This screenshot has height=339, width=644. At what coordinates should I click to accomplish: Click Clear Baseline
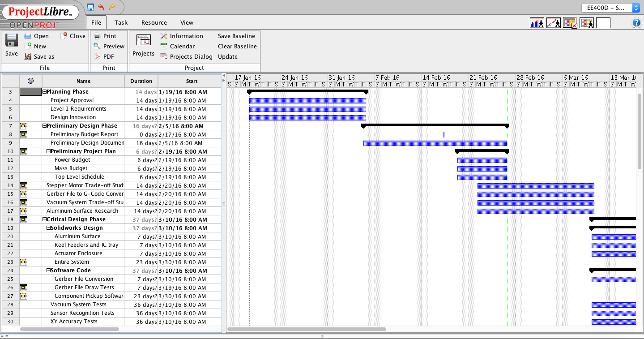click(x=237, y=46)
